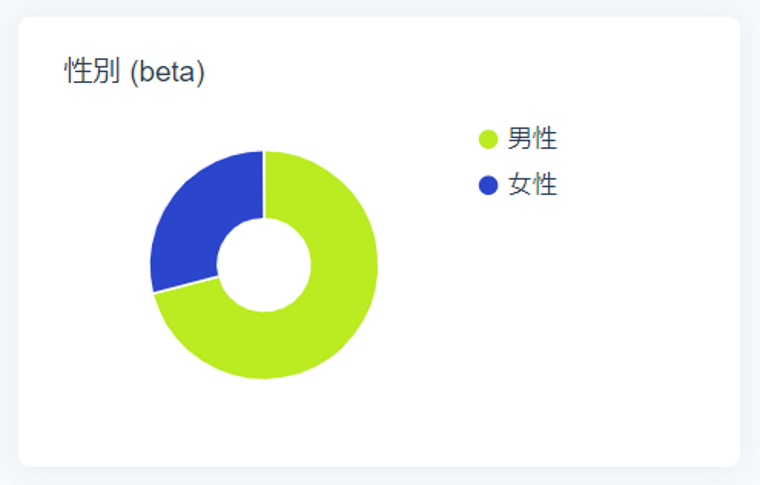Click the (beta) tag in the title
760x485 pixels.
[168, 72]
